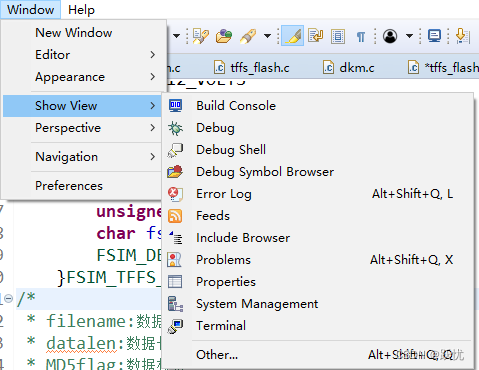Viewport: 479px width, 370px height.
Task: Click the Include Browser icon
Action: click(176, 238)
